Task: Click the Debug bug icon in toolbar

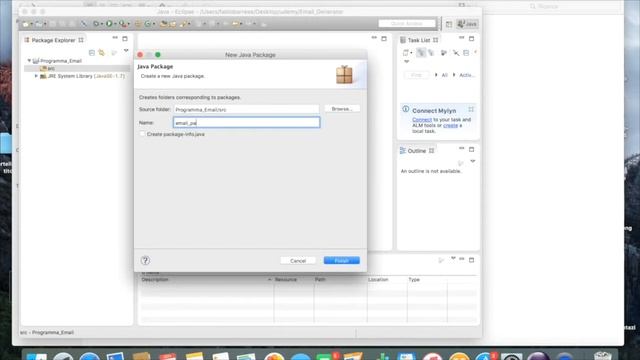Action: 96,24
